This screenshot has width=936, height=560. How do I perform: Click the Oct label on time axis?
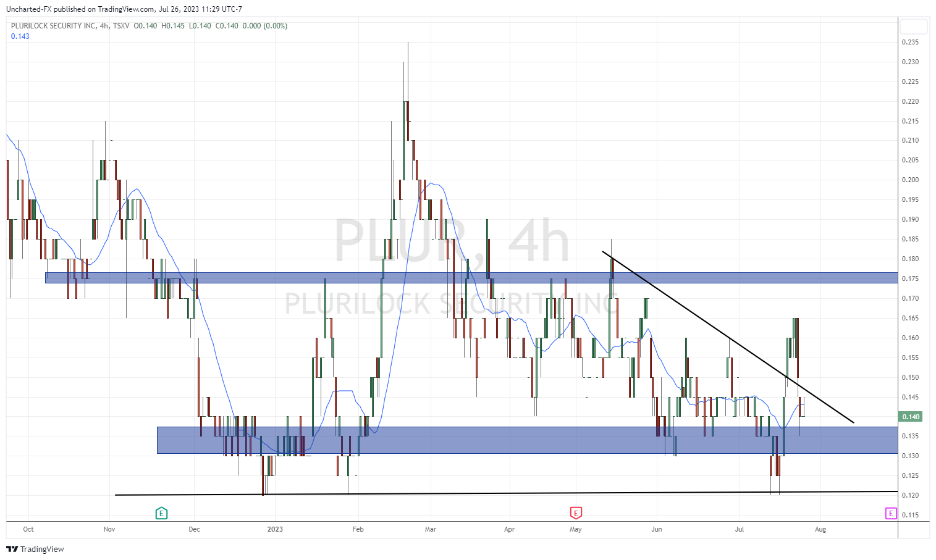tap(28, 529)
